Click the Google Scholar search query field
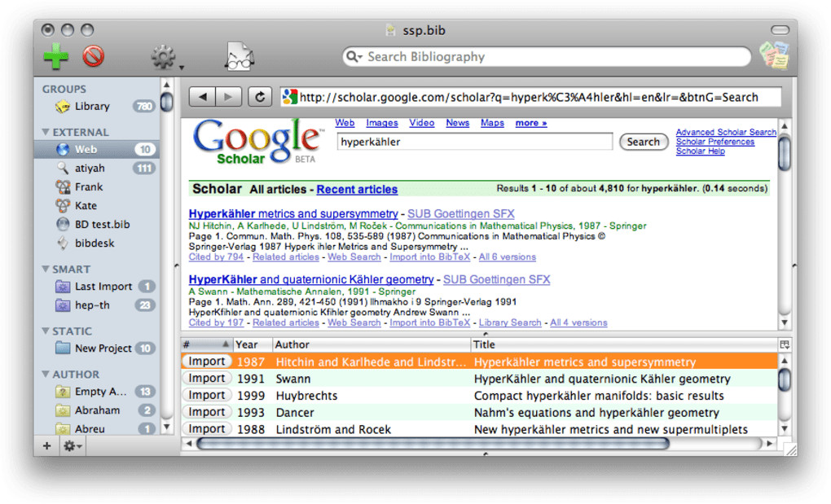This screenshot has height=504, width=831. coord(474,142)
